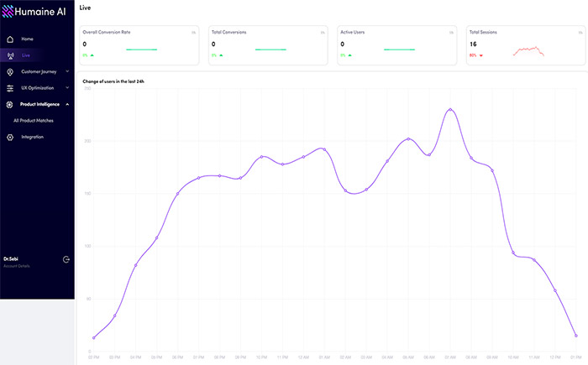Collapse the Product Intelligence chevron
Viewport: 588px width, 365px height.
(x=67, y=104)
